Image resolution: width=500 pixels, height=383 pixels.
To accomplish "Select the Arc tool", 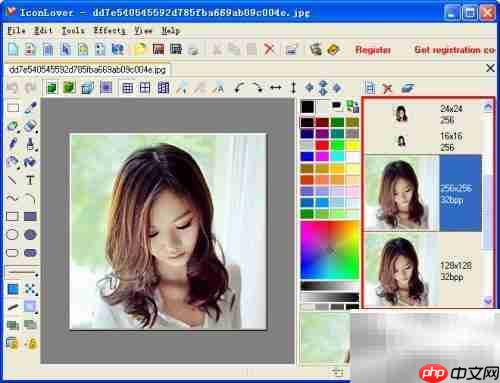I will [x=30, y=199].
